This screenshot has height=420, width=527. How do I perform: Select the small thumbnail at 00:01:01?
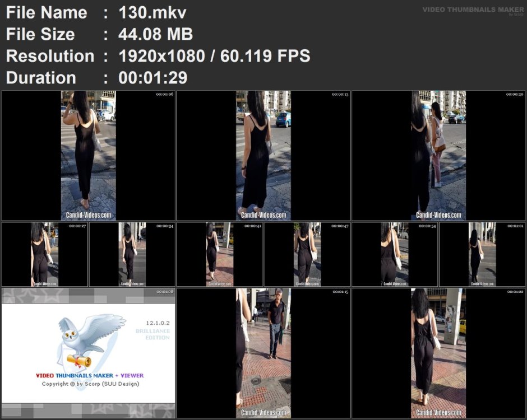tap(482, 254)
